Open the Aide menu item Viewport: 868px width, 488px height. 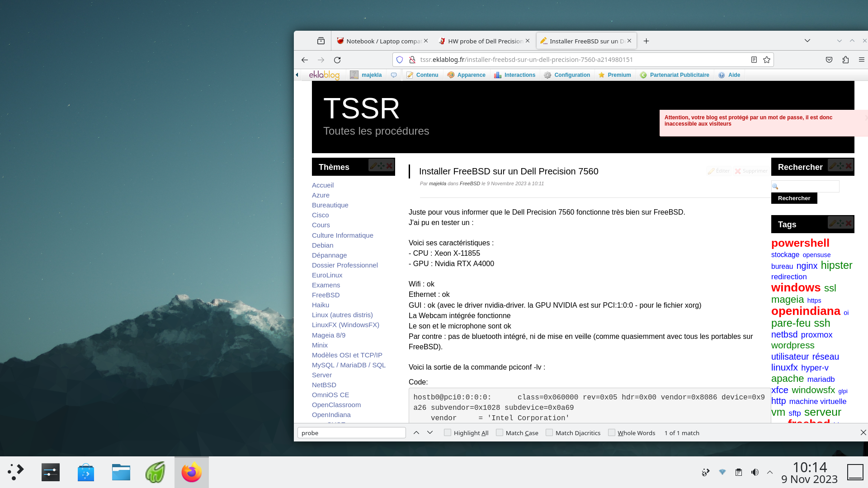click(729, 75)
